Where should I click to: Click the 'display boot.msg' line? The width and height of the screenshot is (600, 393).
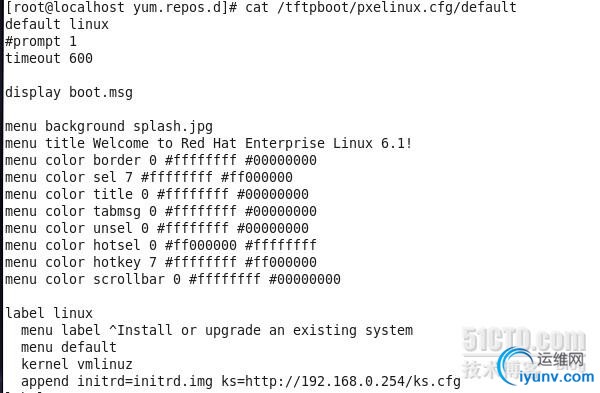click(x=69, y=92)
